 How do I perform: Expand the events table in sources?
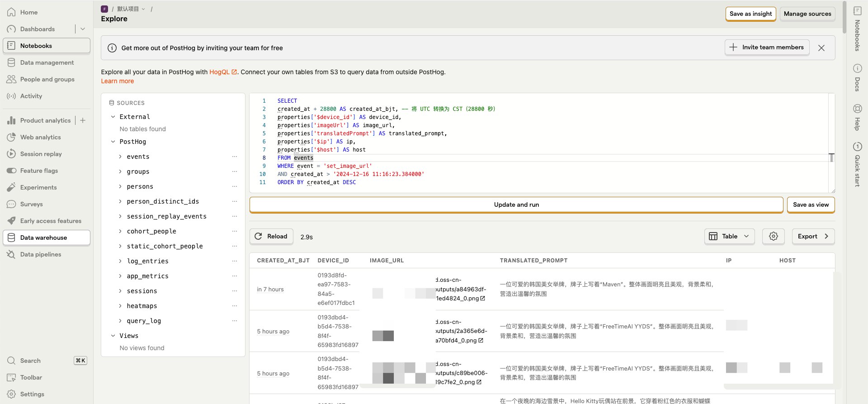click(120, 157)
